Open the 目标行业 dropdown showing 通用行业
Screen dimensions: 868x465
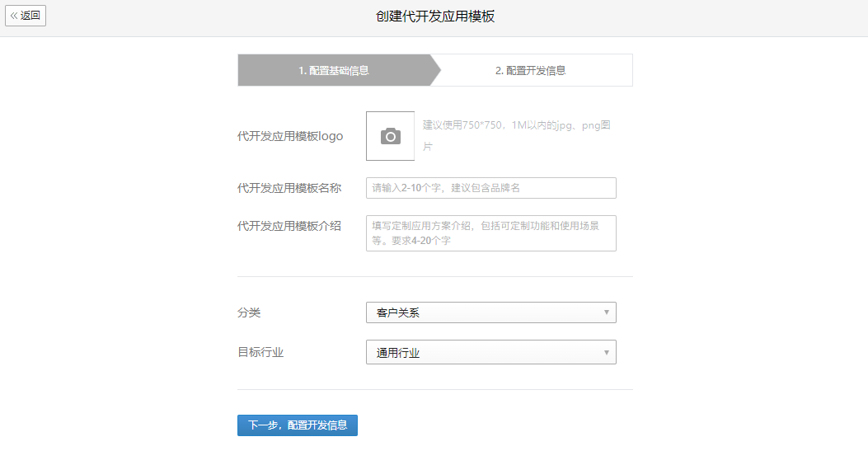491,352
